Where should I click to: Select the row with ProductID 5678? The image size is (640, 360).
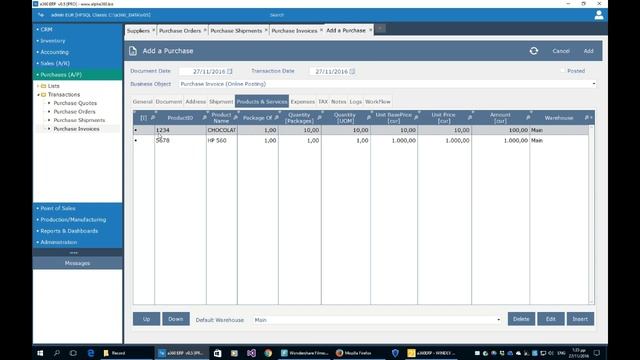[361, 140]
